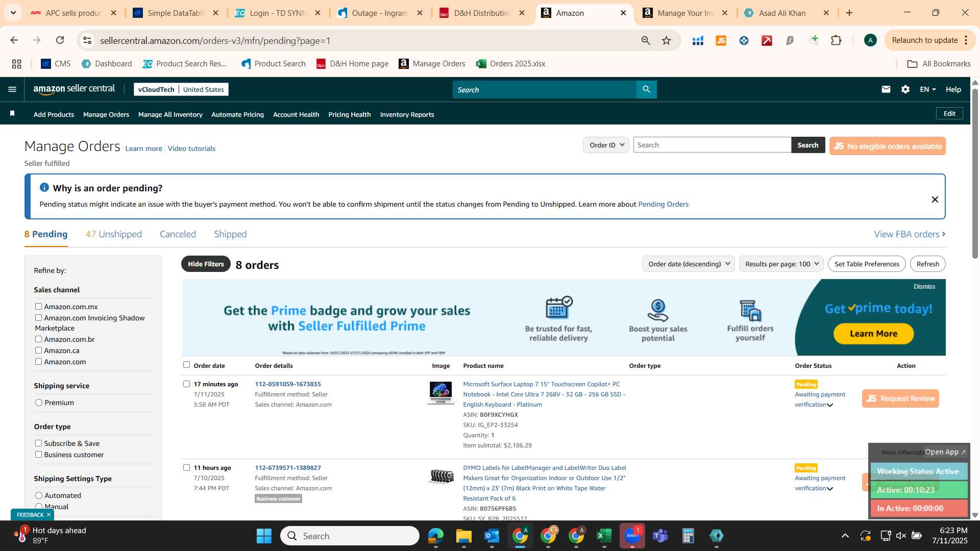Check the Amazon.com sales channel filter
The width and height of the screenshot is (980, 551).
(x=38, y=361)
